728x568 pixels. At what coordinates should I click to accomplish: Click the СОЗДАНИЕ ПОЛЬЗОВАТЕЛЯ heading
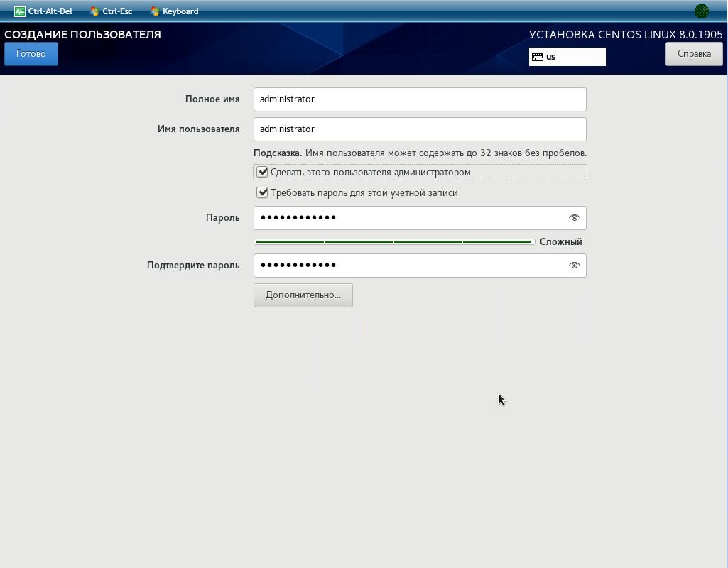82,35
